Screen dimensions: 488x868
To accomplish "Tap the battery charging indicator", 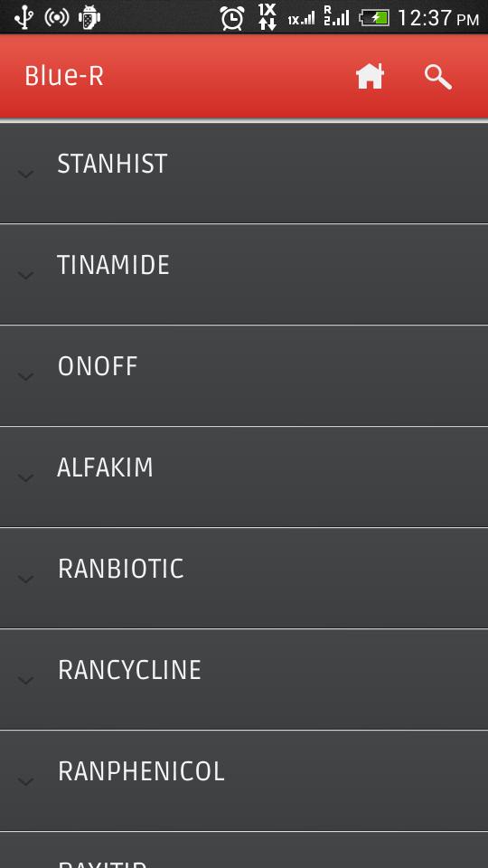I will point(374,18).
